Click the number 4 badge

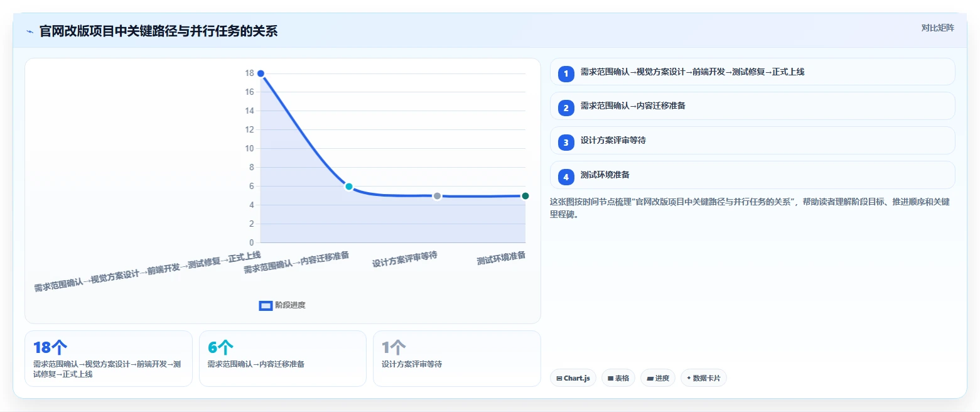coord(566,177)
